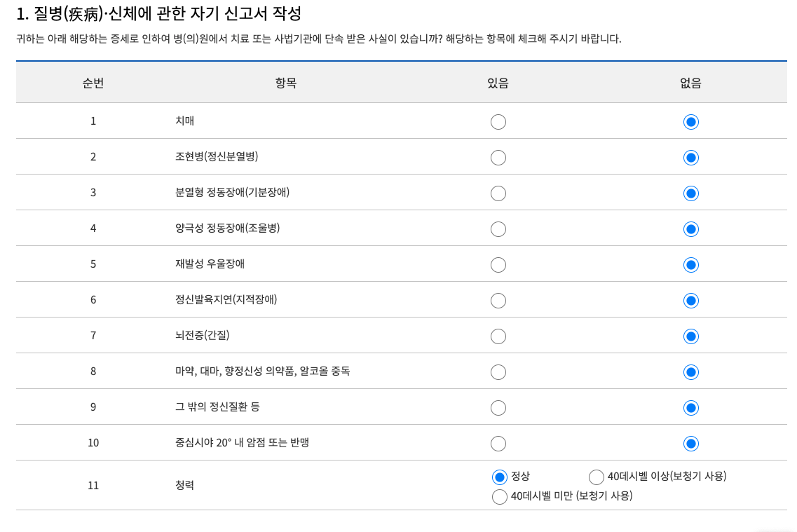The height and width of the screenshot is (532, 797).
Task: Mark 있음 for 중심시야 20° 내 암점
Action: [x=498, y=443]
